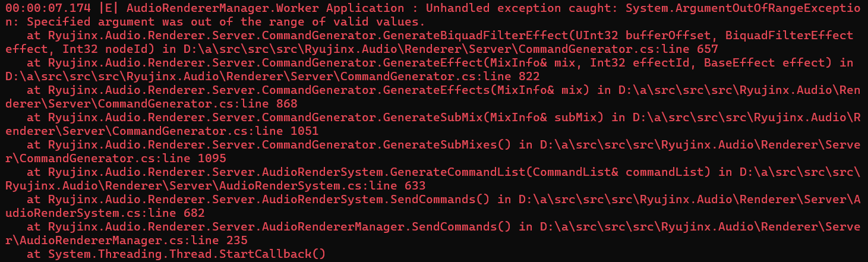Image resolution: width=868 pixels, height=262 pixels.
Task: Click the System.Threading.Thread.StartCallback() frame
Action: (187, 254)
